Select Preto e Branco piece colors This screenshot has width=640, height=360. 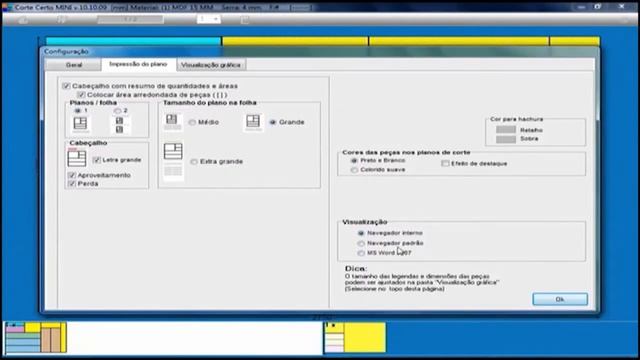point(354,161)
